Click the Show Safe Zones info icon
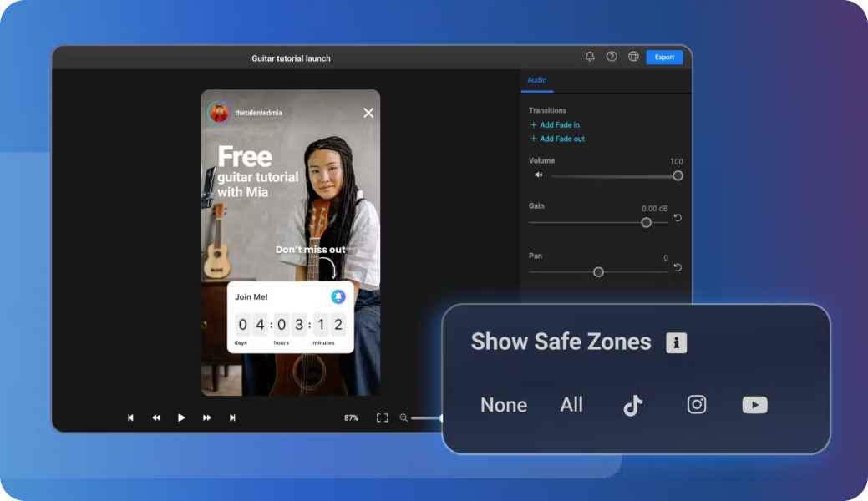Viewport: 868px width, 501px height. (676, 342)
